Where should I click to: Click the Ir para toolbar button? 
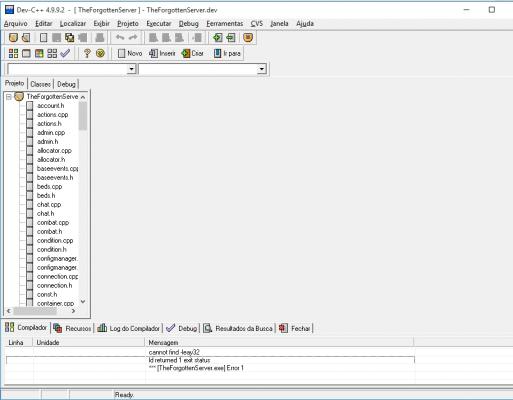[x=227, y=53]
